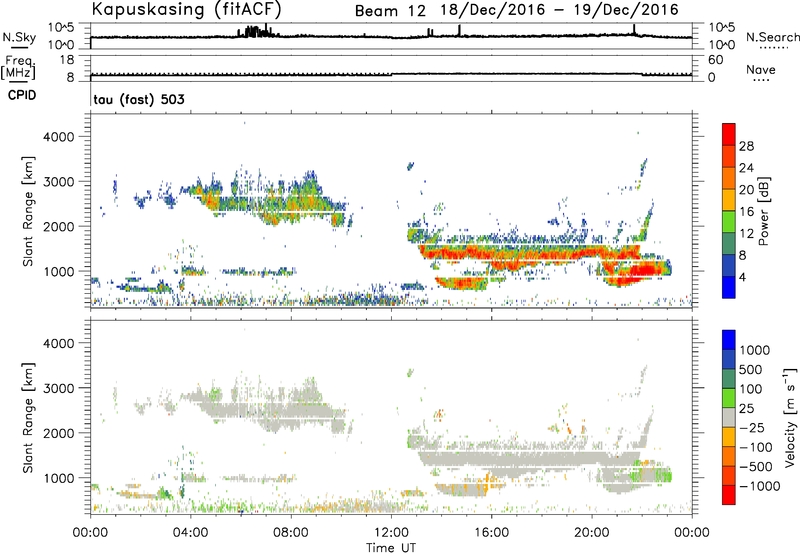Click the '04:00' time axis tick label
This screenshot has height=554, width=800.
(x=190, y=533)
